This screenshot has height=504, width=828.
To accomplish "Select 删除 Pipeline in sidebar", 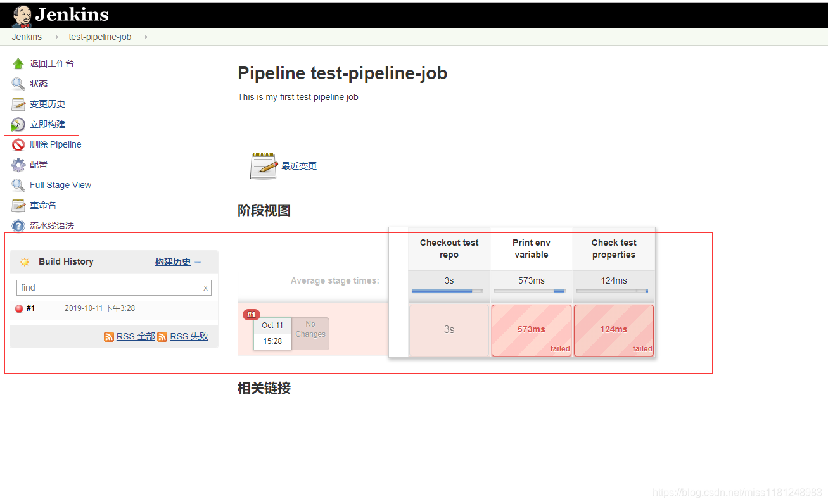I will [x=56, y=144].
